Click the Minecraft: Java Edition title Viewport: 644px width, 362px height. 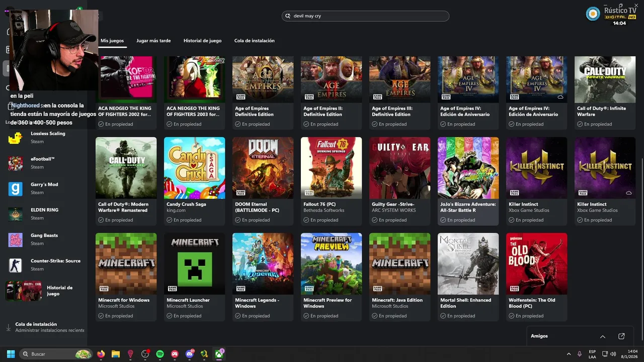coord(397,300)
